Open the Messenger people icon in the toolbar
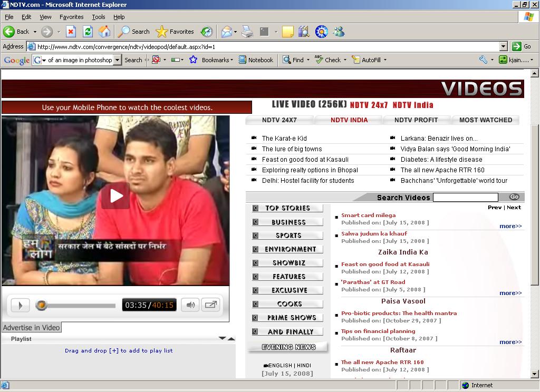Image resolution: width=540 pixels, height=392 pixels. click(x=339, y=32)
